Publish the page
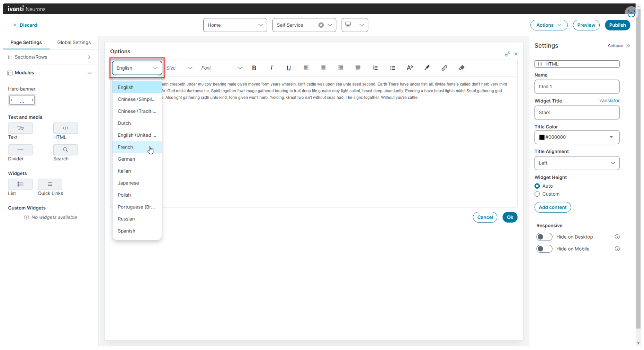 tap(618, 25)
